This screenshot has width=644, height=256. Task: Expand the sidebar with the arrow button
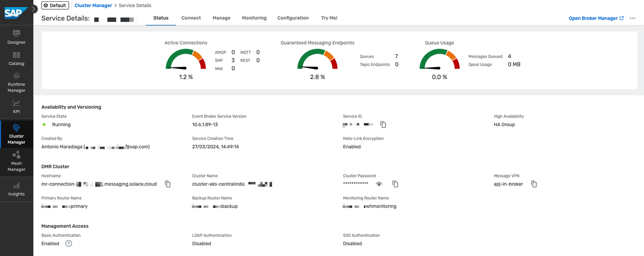click(34, 8)
